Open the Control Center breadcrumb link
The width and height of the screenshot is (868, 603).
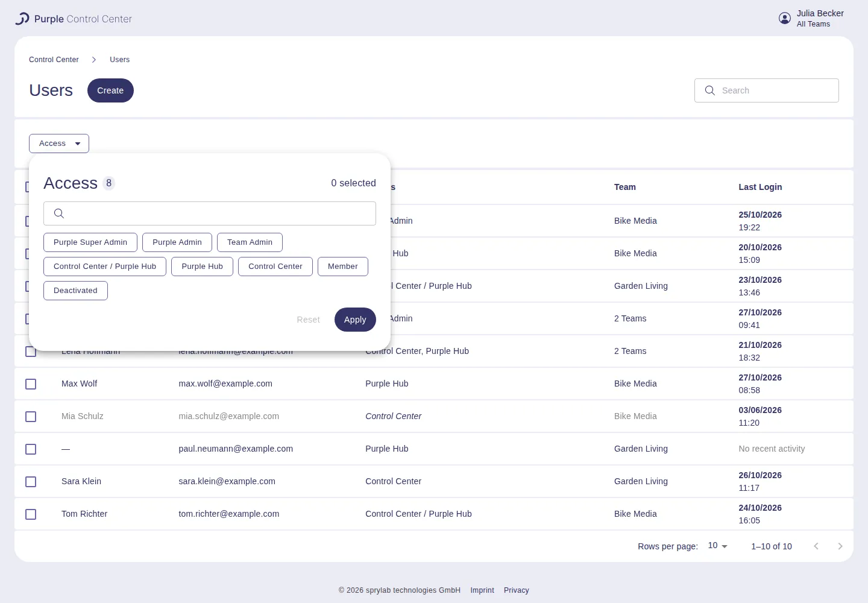point(54,60)
